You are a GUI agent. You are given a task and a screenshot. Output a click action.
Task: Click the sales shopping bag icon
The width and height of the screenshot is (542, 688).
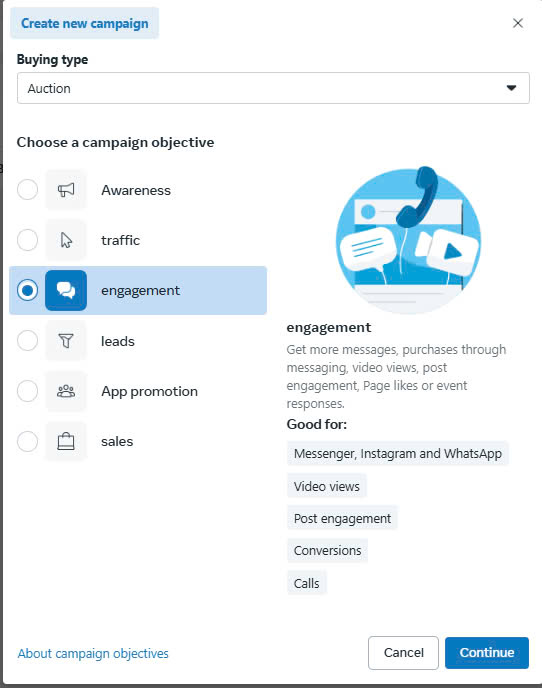(66, 441)
